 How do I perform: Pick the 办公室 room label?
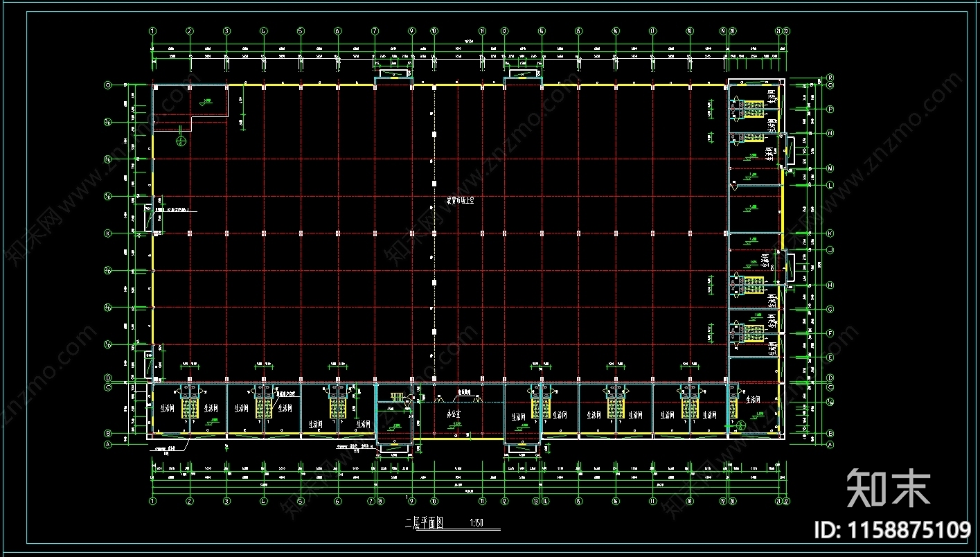coord(454,414)
